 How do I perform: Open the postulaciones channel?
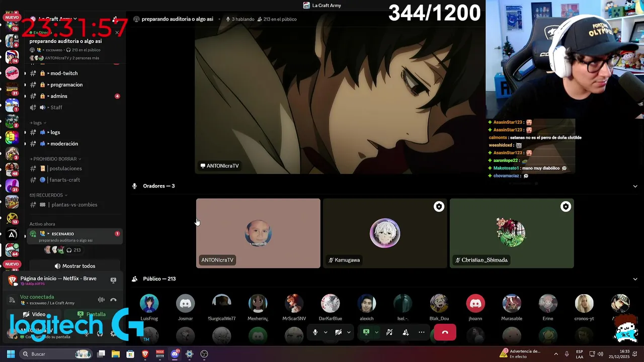74,168
